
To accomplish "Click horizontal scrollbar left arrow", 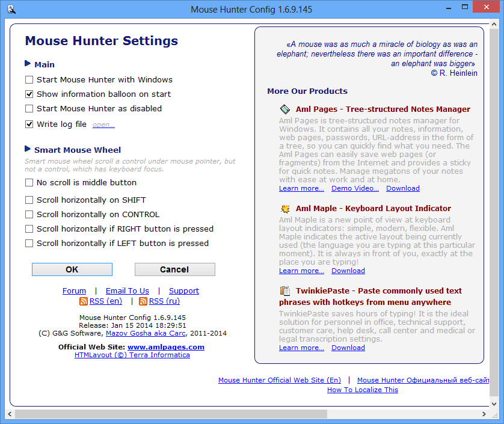I will 10,414.
